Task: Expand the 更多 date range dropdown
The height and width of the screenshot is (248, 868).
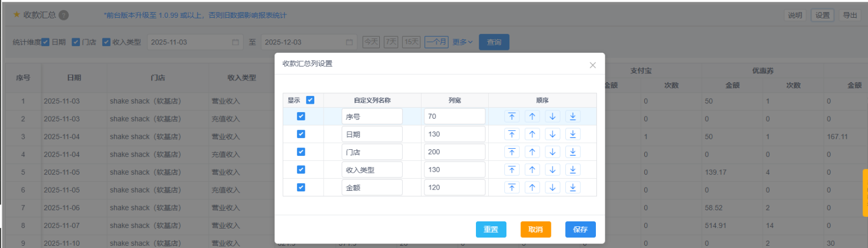Action: pyautogui.click(x=462, y=42)
